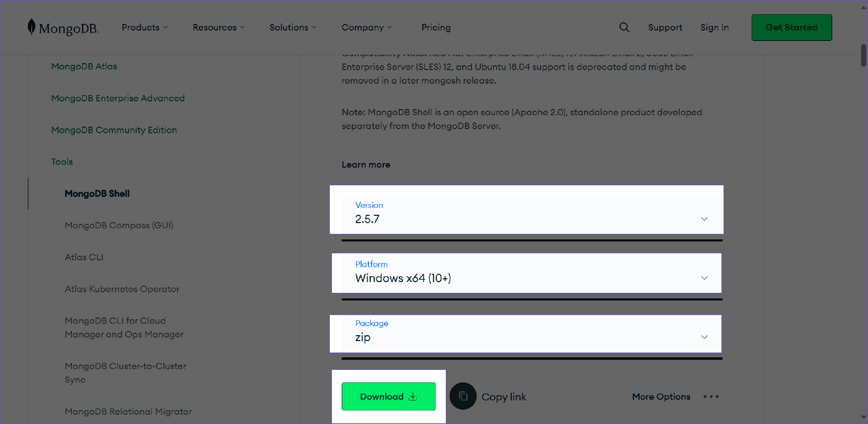The image size is (868, 424).
Task: Select MongoDB Compass (GUI) in sidebar
Action: (x=119, y=226)
